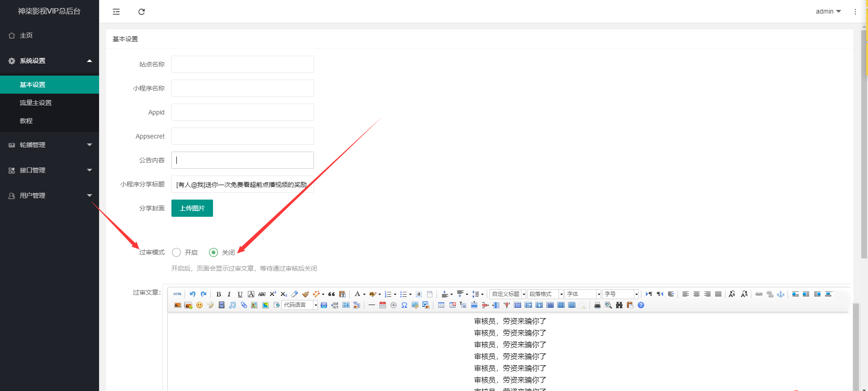Open the 教程 sidebar item
Image resolution: width=868 pixels, height=391 pixels.
(26, 121)
